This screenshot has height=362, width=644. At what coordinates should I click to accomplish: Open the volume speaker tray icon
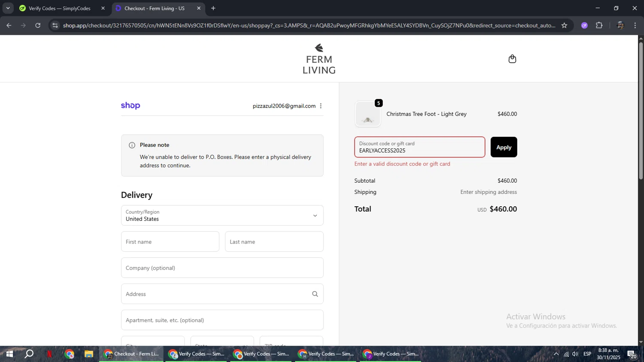point(575,354)
